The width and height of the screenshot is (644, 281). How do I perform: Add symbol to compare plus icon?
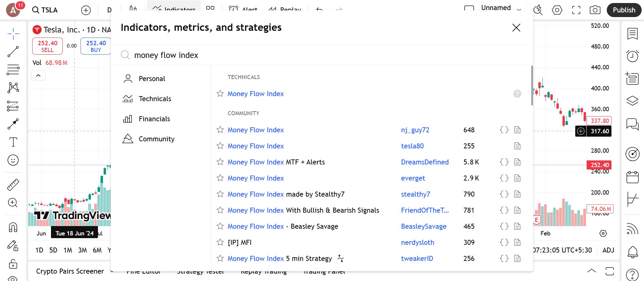(x=86, y=10)
